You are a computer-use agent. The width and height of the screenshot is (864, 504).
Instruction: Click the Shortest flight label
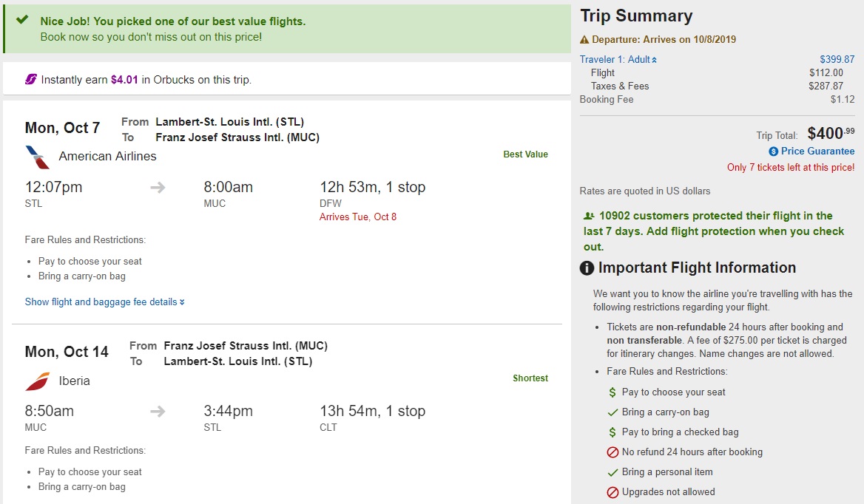pyautogui.click(x=530, y=378)
